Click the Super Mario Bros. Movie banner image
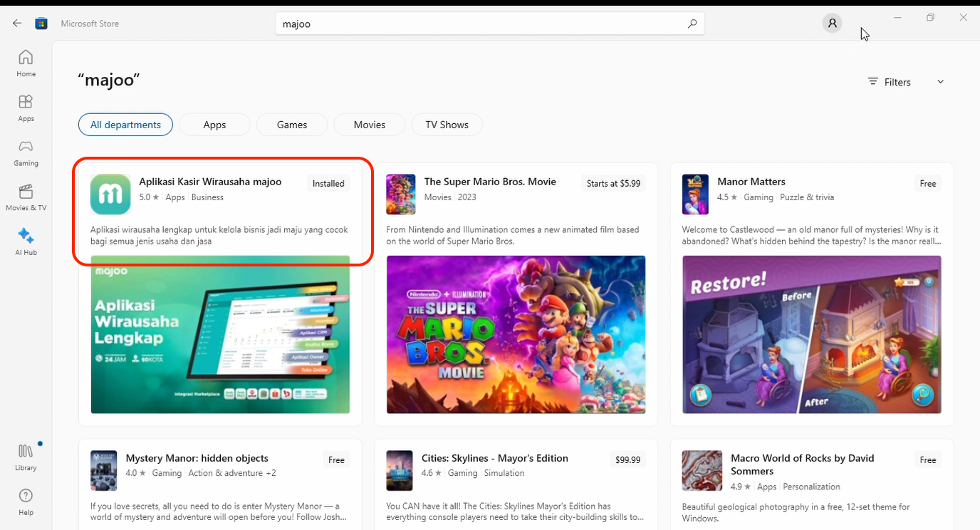Image resolution: width=980 pixels, height=530 pixels. click(516, 334)
